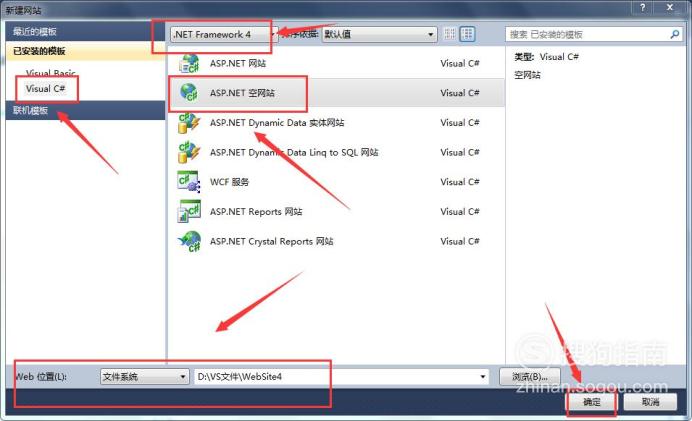Select the ASP.NET Reports 网站 name
The width and height of the screenshot is (692, 421).
(256, 212)
